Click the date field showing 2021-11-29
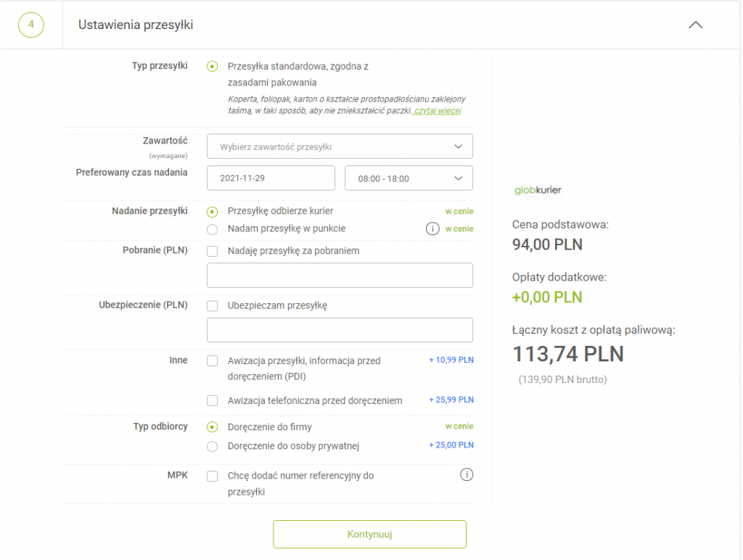This screenshot has width=743, height=560. pos(271,178)
